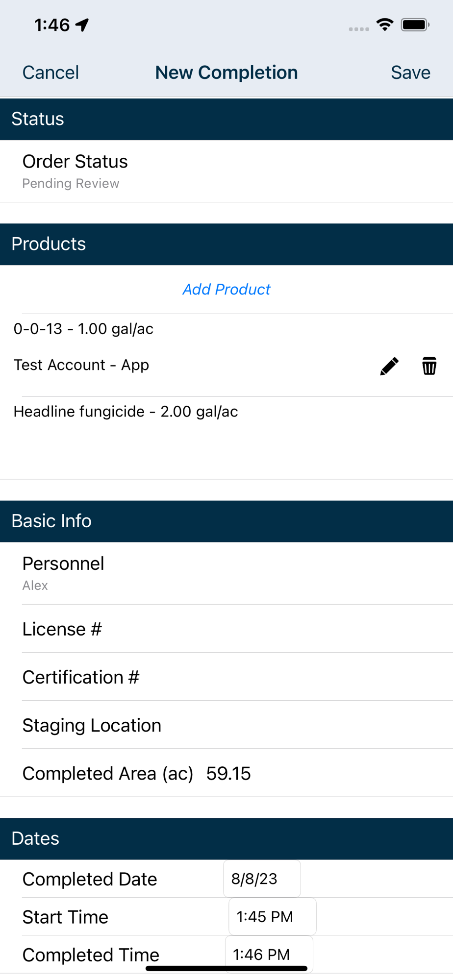The image size is (453, 980).
Task: Tap the location arrow status icon
Action: point(82,24)
